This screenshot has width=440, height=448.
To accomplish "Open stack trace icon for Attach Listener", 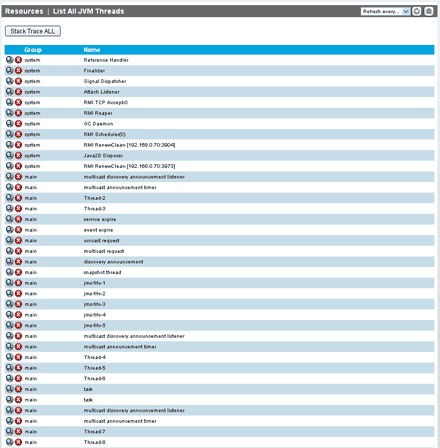I will point(10,92).
